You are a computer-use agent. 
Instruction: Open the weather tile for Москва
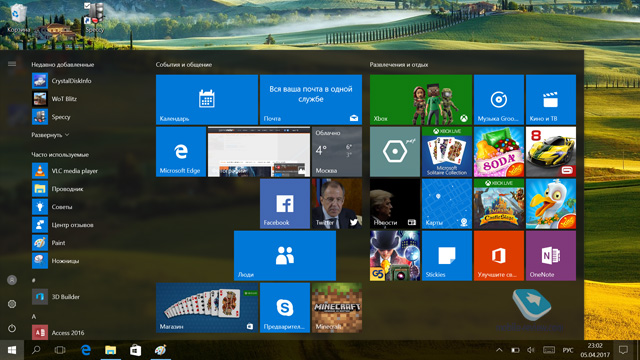(337, 151)
